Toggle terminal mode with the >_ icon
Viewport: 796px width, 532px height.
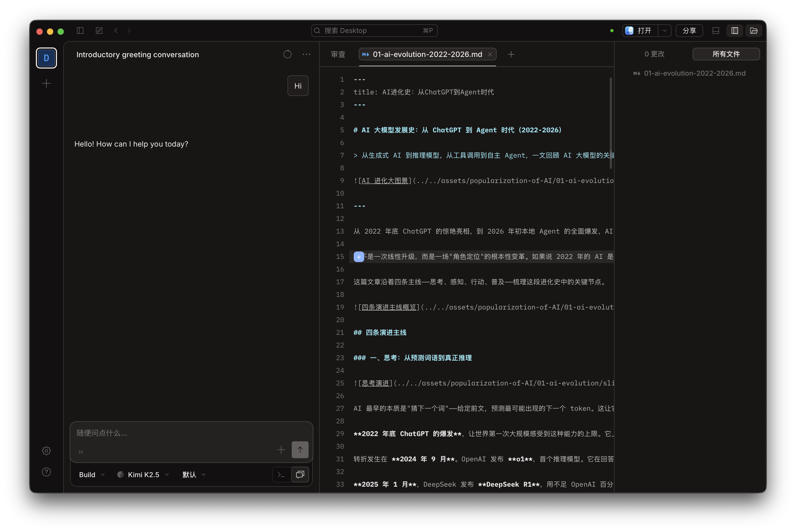(281, 474)
